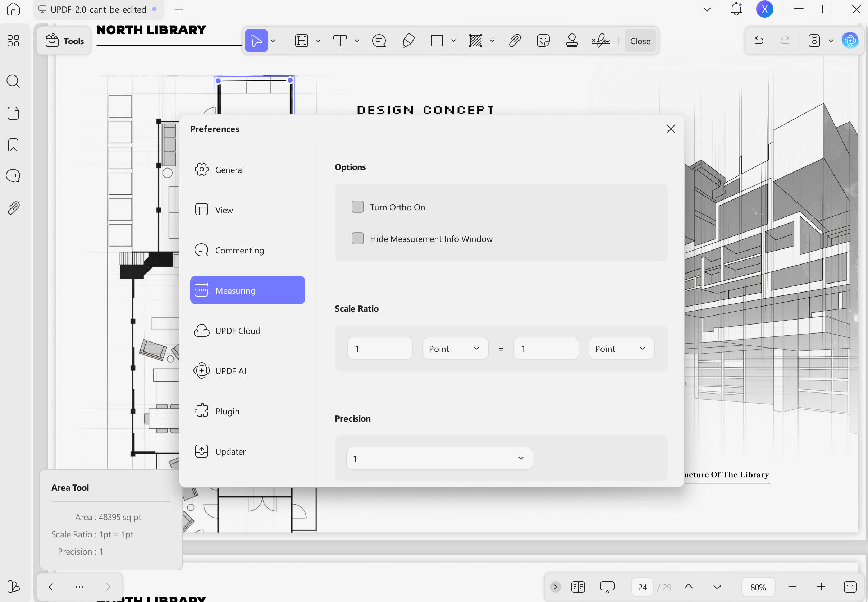The image size is (868, 602).
Task: Open the search panel in sidebar
Action: (x=13, y=81)
